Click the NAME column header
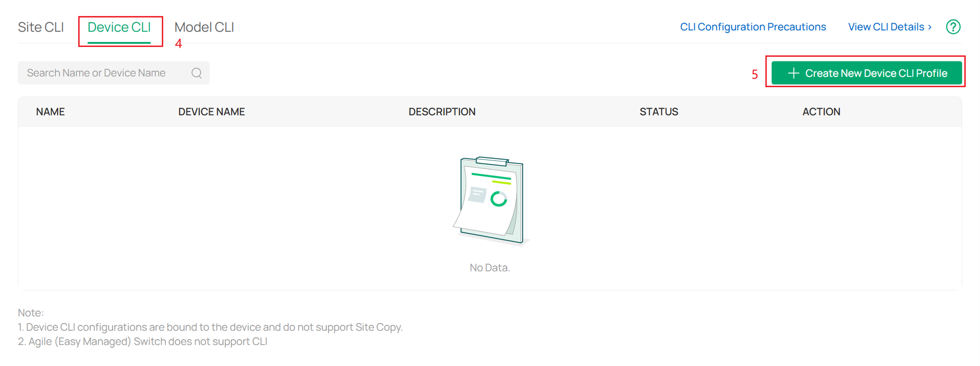The image size is (980, 366). (50, 112)
